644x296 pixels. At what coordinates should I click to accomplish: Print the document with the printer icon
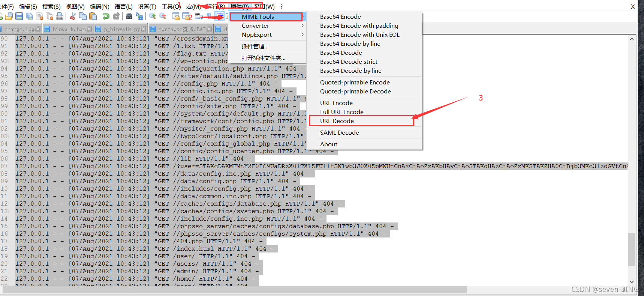pos(60,16)
